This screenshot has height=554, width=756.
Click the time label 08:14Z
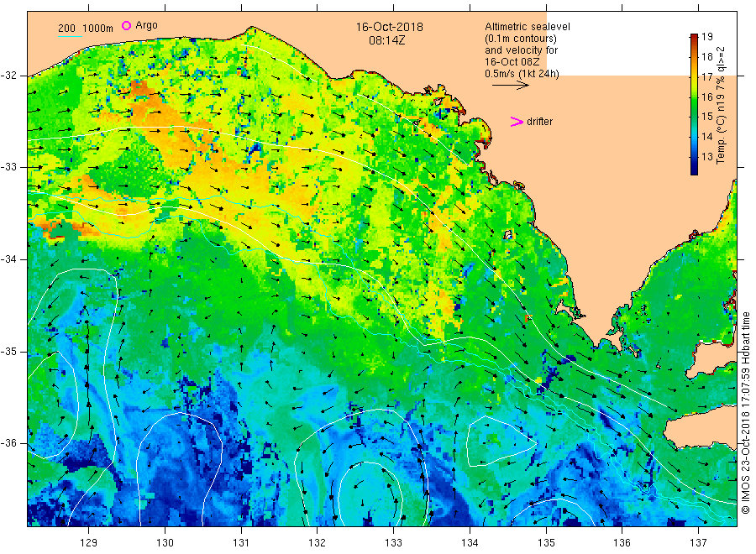click(x=386, y=40)
